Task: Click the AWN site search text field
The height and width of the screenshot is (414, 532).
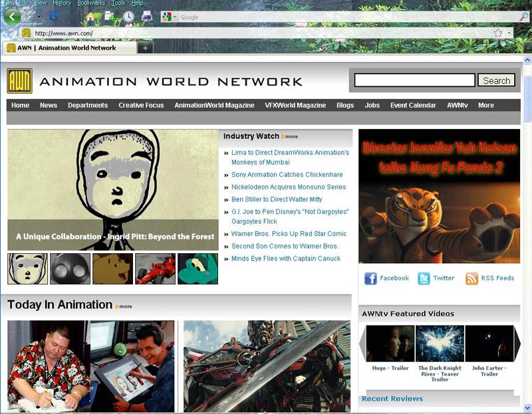Action: click(x=414, y=80)
